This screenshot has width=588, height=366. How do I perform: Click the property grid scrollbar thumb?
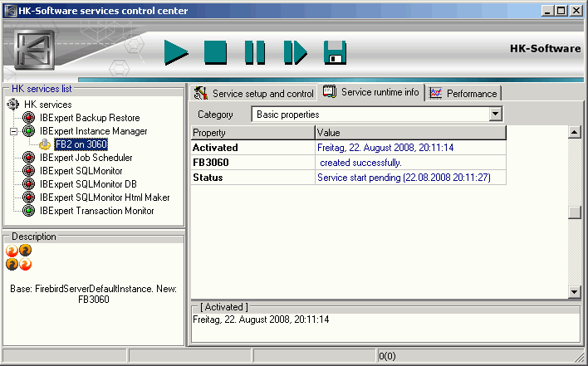pos(575,212)
